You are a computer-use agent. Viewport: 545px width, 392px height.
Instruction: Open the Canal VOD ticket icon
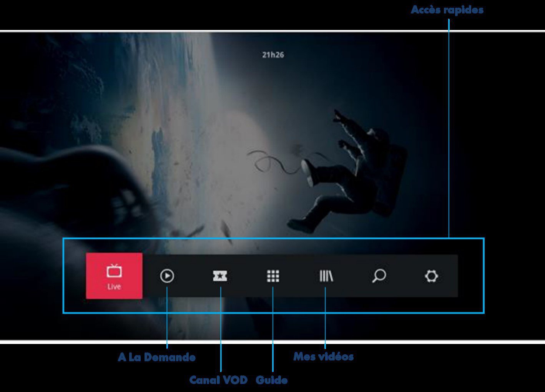pyautogui.click(x=220, y=276)
